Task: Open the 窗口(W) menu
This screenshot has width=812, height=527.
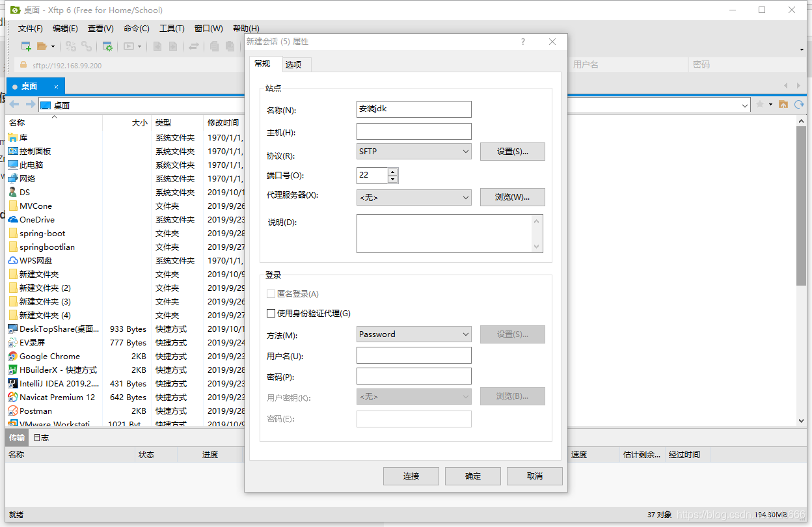Action: [x=209, y=29]
